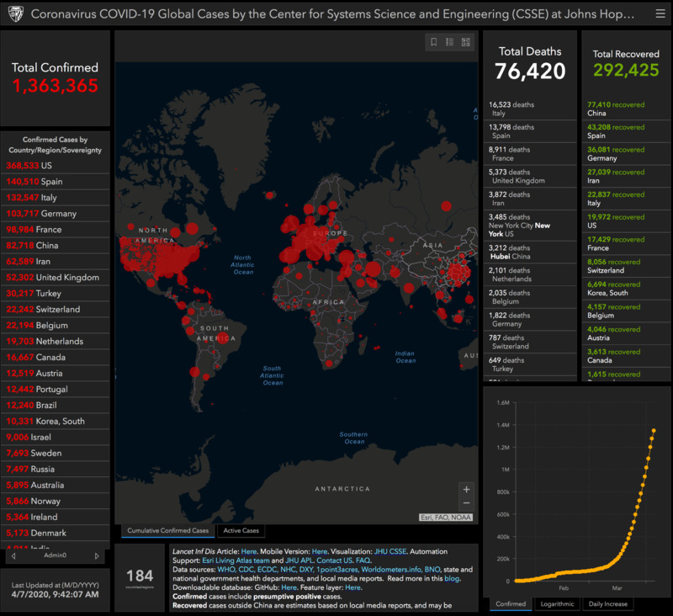Enable the Logarithmic chart view
This screenshot has height=616, width=673.
557,603
